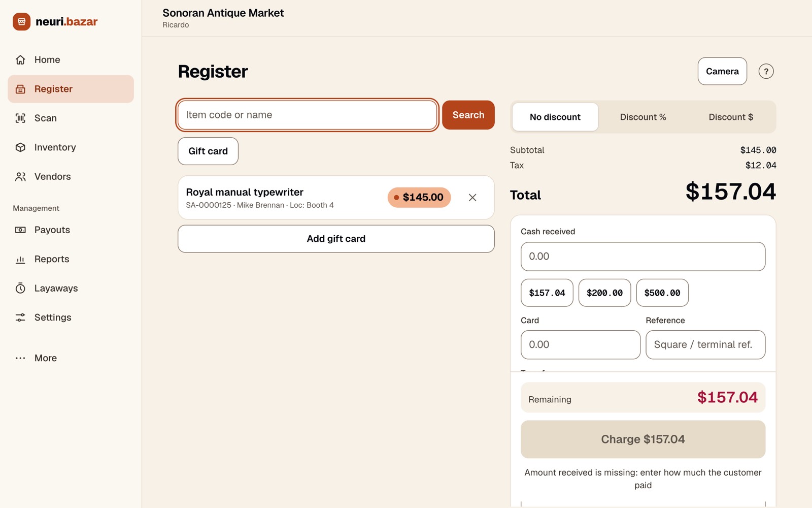Open Reports via the bar chart icon
Image resolution: width=812 pixels, height=508 pixels.
[x=20, y=259]
